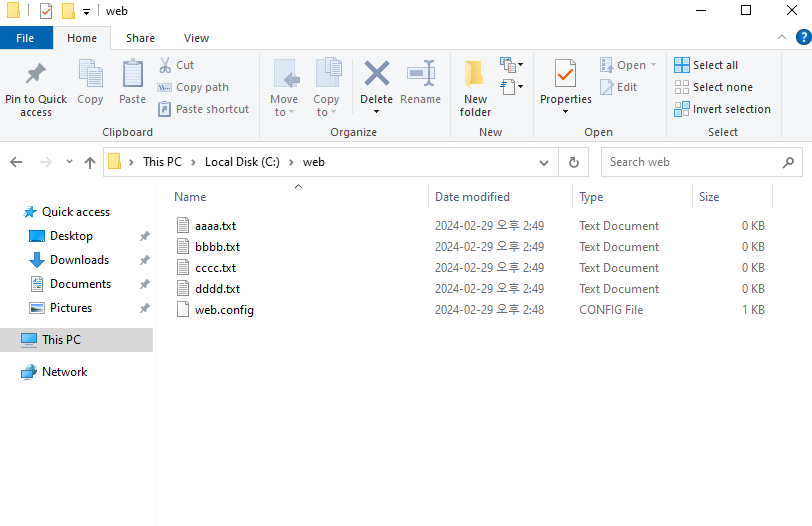The width and height of the screenshot is (812, 526).
Task: Open Documents in navigation pane
Action: [x=80, y=284]
